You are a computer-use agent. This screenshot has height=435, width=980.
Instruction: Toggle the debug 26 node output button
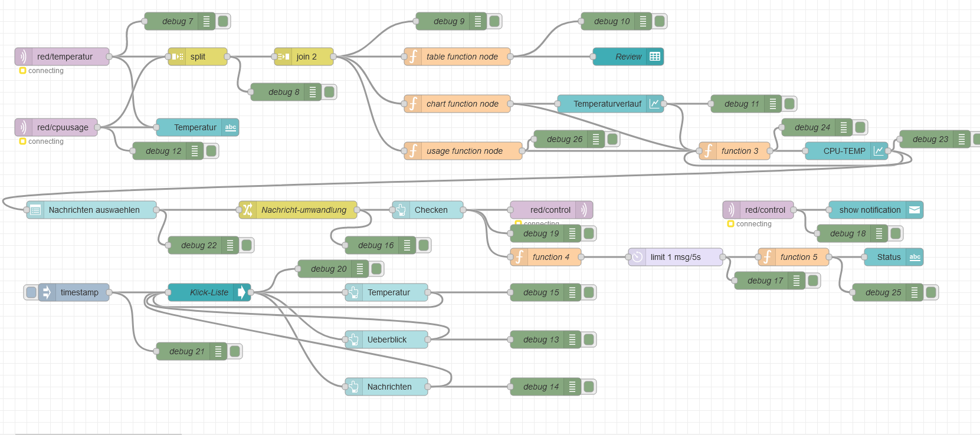(612, 139)
